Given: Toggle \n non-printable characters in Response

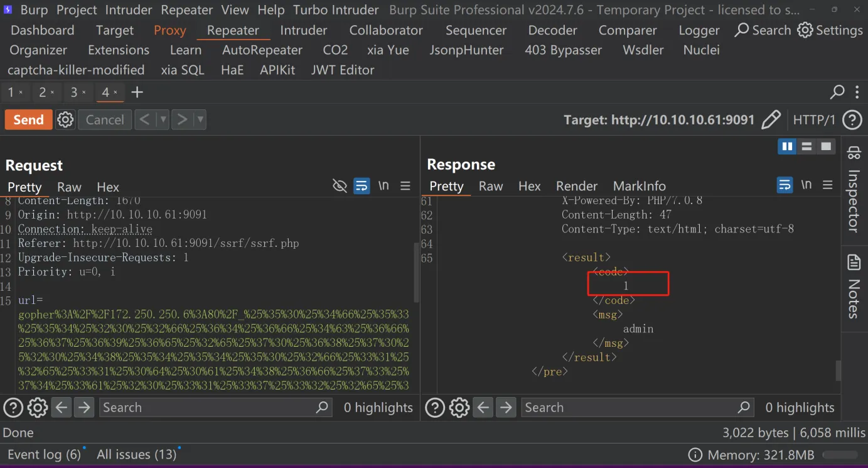Looking at the screenshot, I should (806, 185).
